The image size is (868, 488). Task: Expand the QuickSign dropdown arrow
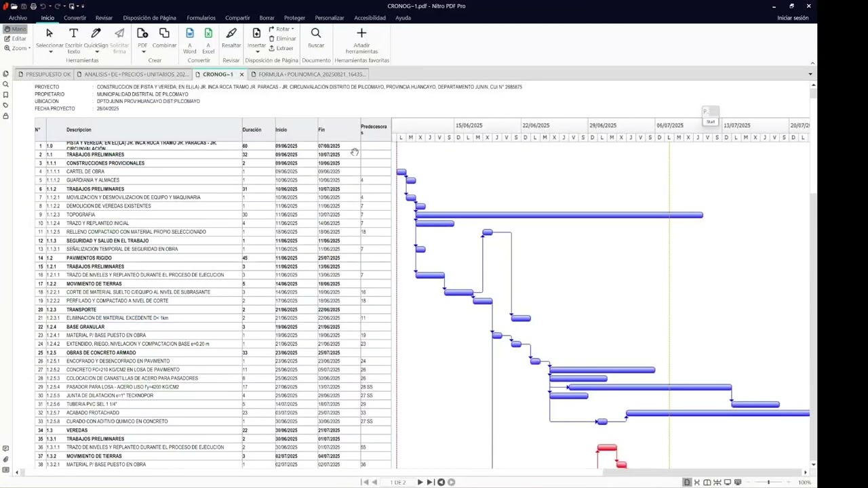[96, 52]
